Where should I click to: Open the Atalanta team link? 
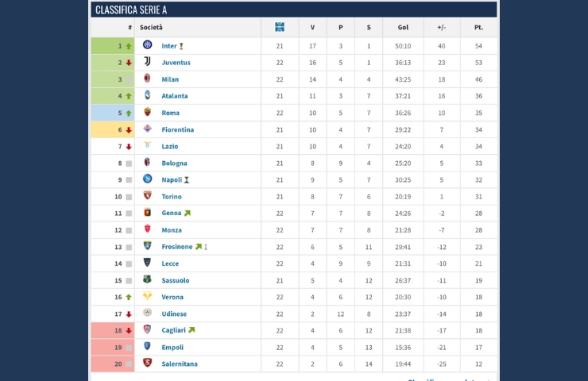pyautogui.click(x=175, y=96)
